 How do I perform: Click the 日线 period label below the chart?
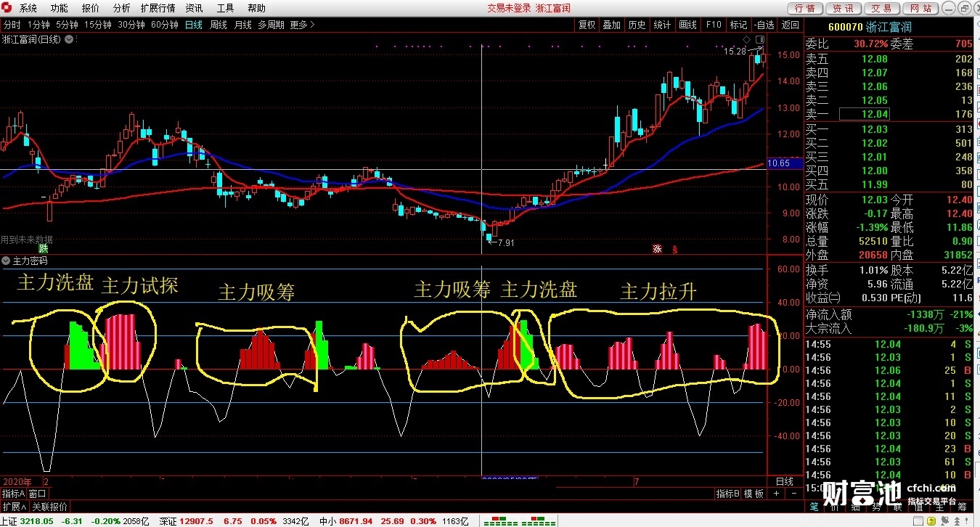[785, 481]
